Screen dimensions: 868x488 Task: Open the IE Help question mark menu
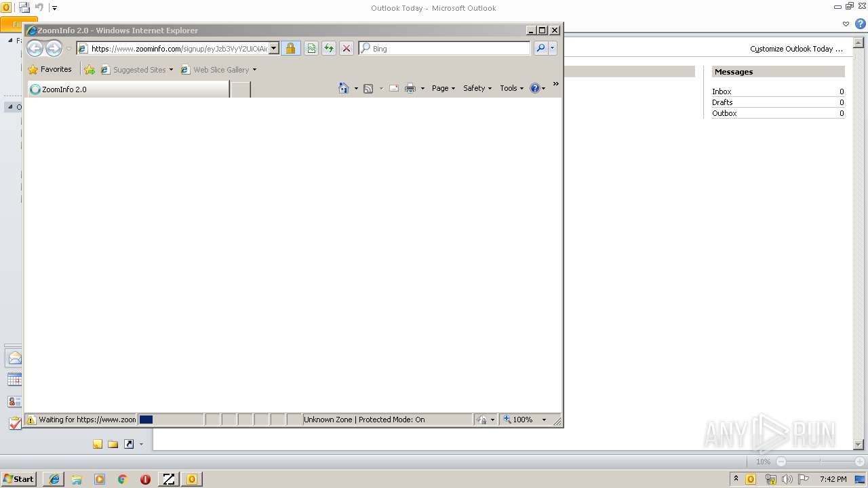click(538, 88)
